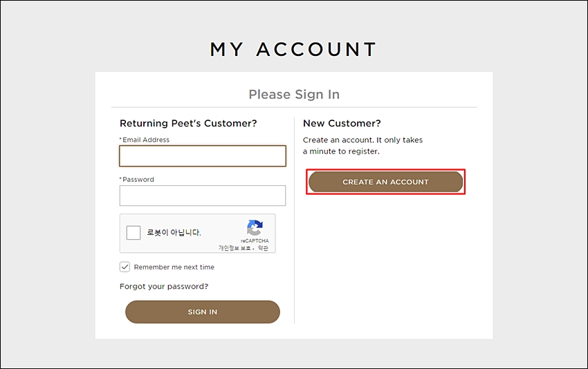Submit with the SIGN IN button
The image size is (588, 369).
pyautogui.click(x=203, y=312)
